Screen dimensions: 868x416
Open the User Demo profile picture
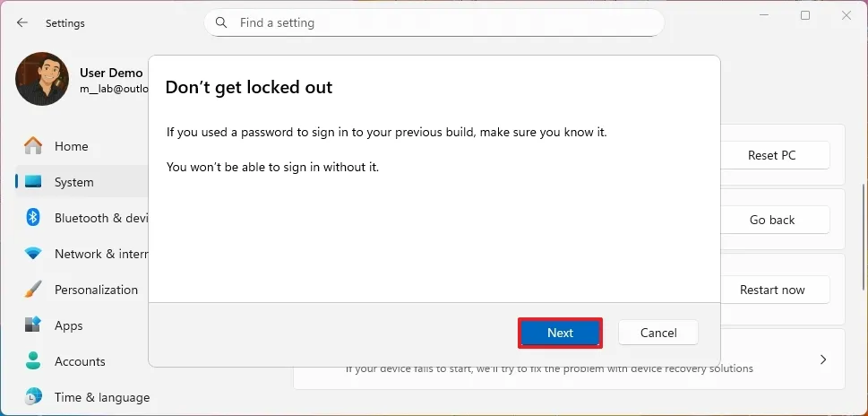point(42,79)
